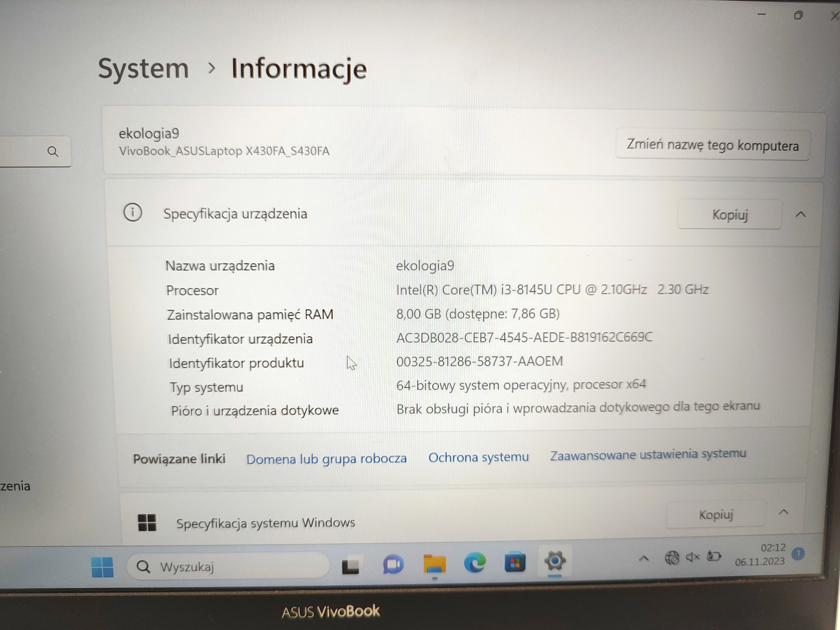840x630 pixels.
Task: Collapse the Specyfikacja systemu Windows section
Action: tap(784, 512)
